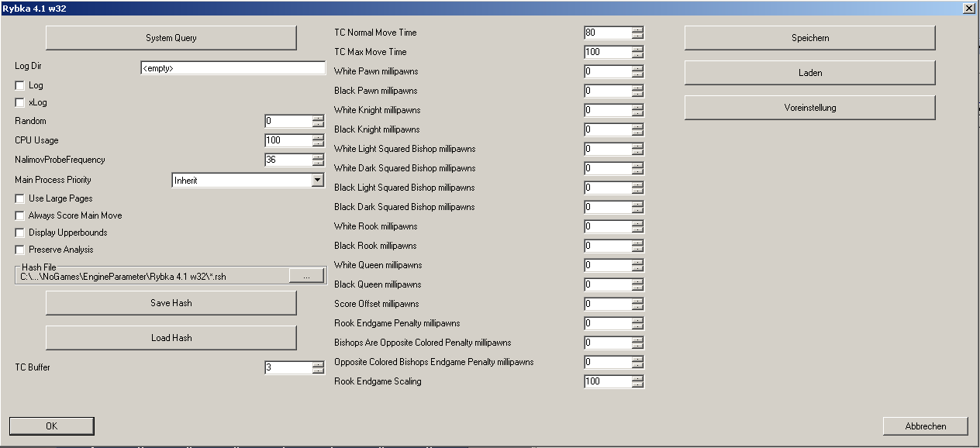
Task: Check the Preserve Analysis option
Action: click(20, 250)
